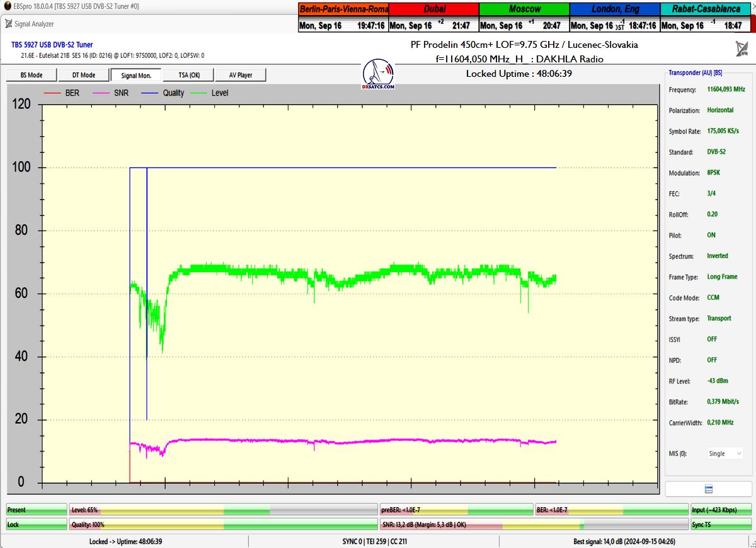
Task: Open the AV Player
Action: click(x=241, y=75)
